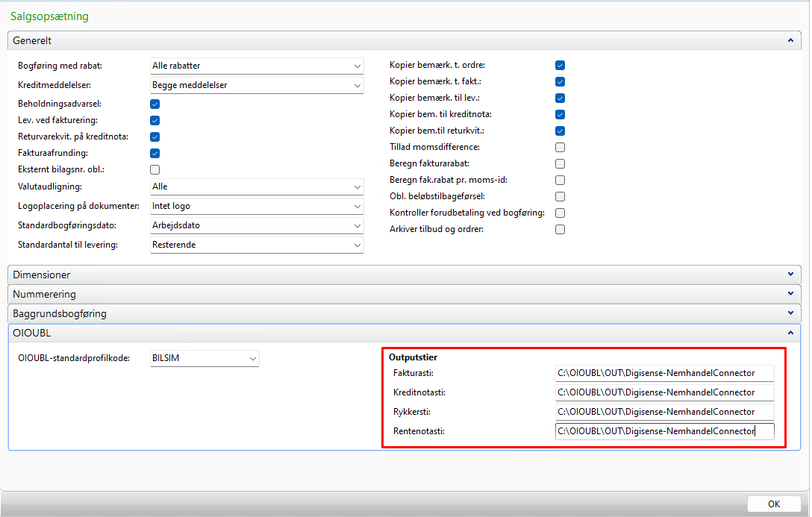The image size is (812, 517).
Task: Click the Baggrundsbogføring header title
Action: click(60, 313)
